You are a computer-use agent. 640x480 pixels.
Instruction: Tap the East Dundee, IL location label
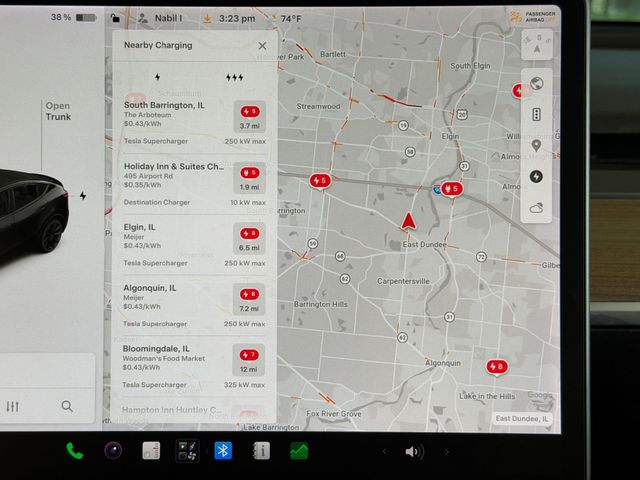pos(522,419)
